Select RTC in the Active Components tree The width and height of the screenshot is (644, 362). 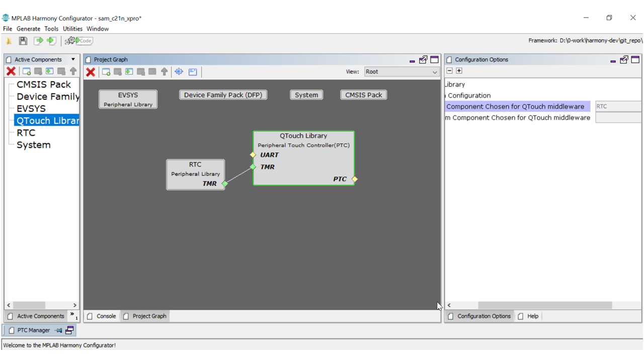tap(26, 133)
